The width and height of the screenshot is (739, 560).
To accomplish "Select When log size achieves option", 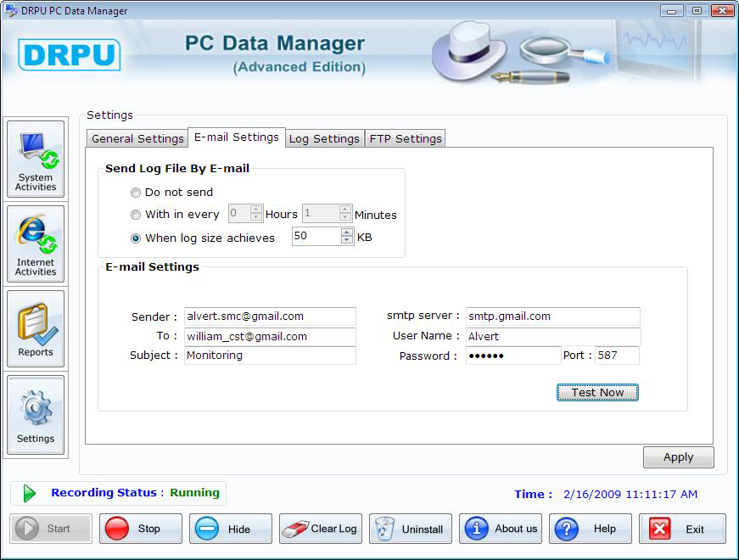I will 136,238.
